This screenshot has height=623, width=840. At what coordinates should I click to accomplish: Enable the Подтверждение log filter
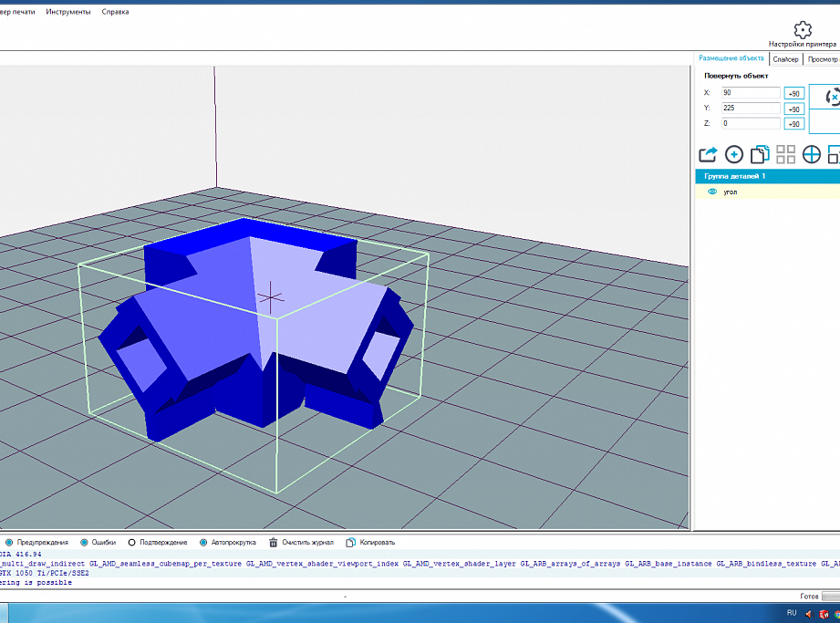[131, 542]
